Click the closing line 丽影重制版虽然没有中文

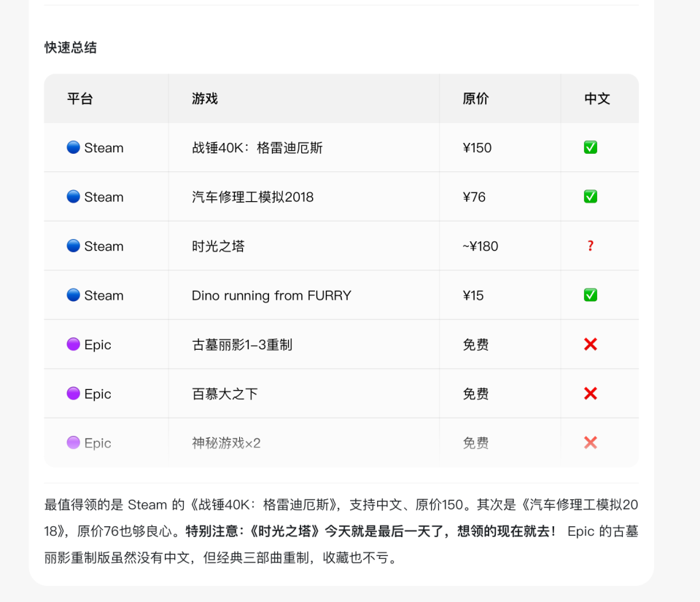pos(219,558)
